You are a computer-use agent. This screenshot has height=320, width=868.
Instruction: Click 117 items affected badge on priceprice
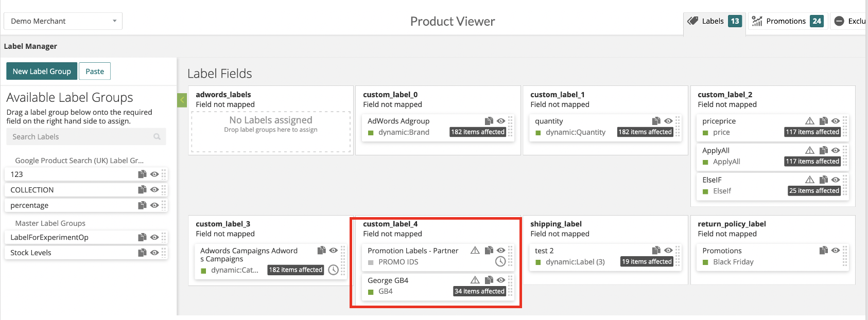pos(812,132)
